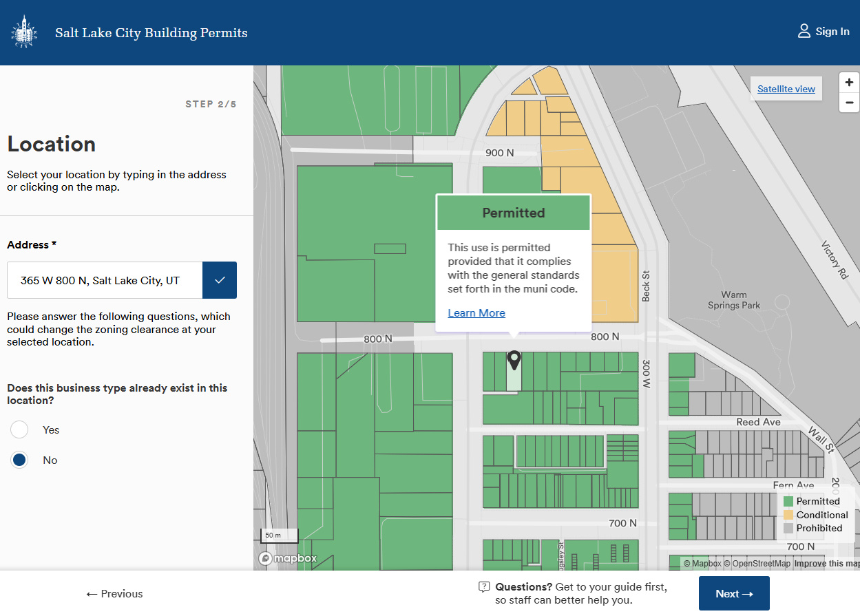Screen dimensions: 860x616
Task: Select the map pin marker
Action: coord(514,359)
